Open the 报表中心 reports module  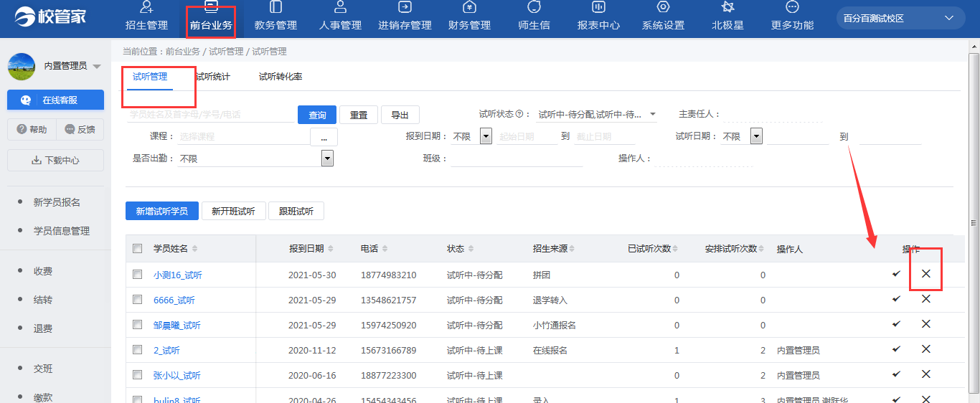(x=598, y=17)
